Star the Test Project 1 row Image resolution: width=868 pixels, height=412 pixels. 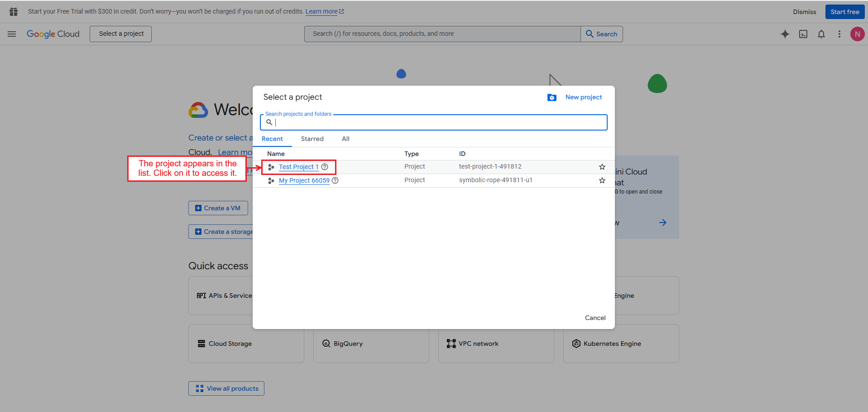click(x=602, y=167)
